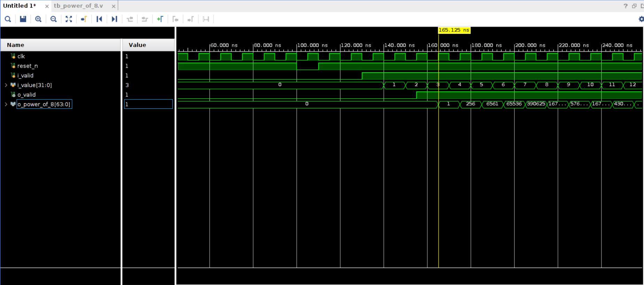
Task: Click the clk value cell
Action: click(x=148, y=56)
